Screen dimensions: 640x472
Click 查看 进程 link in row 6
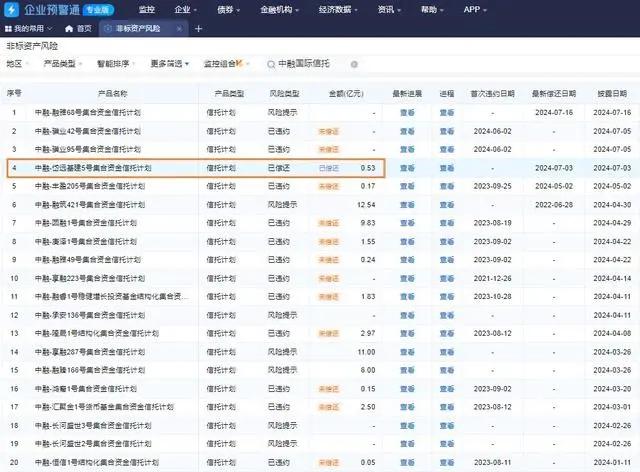(x=447, y=205)
